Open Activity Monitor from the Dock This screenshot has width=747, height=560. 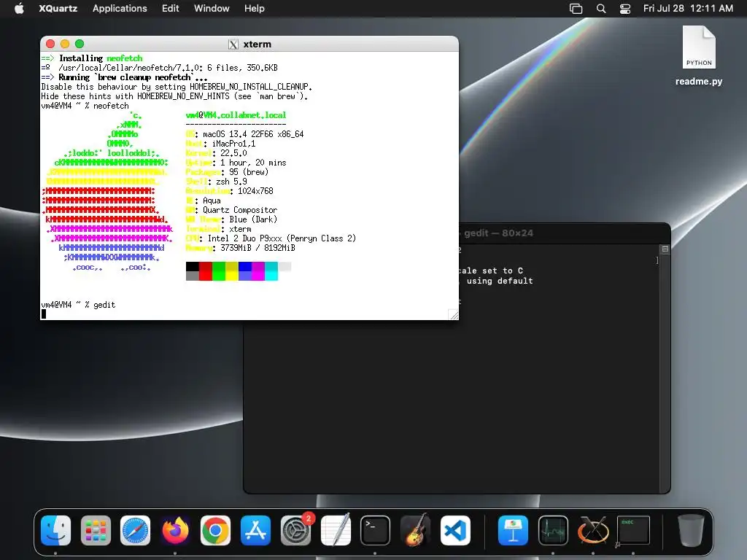553,530
